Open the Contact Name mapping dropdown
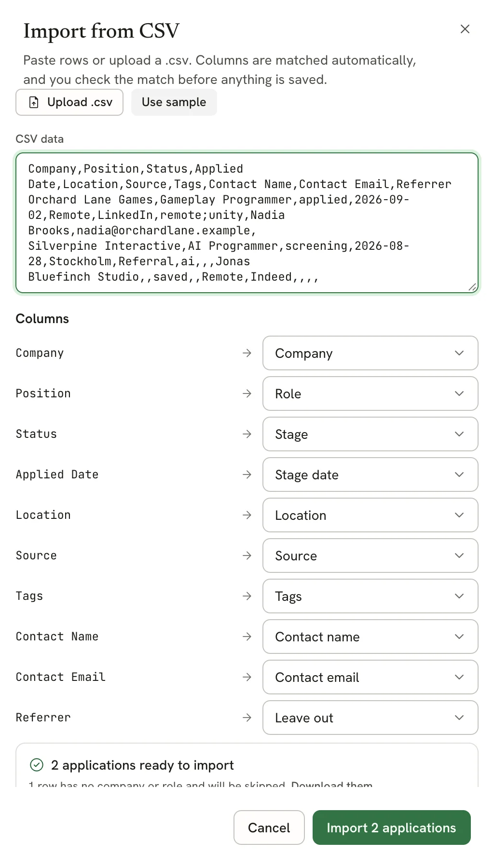The image size is (494, 868). (370, 637)
